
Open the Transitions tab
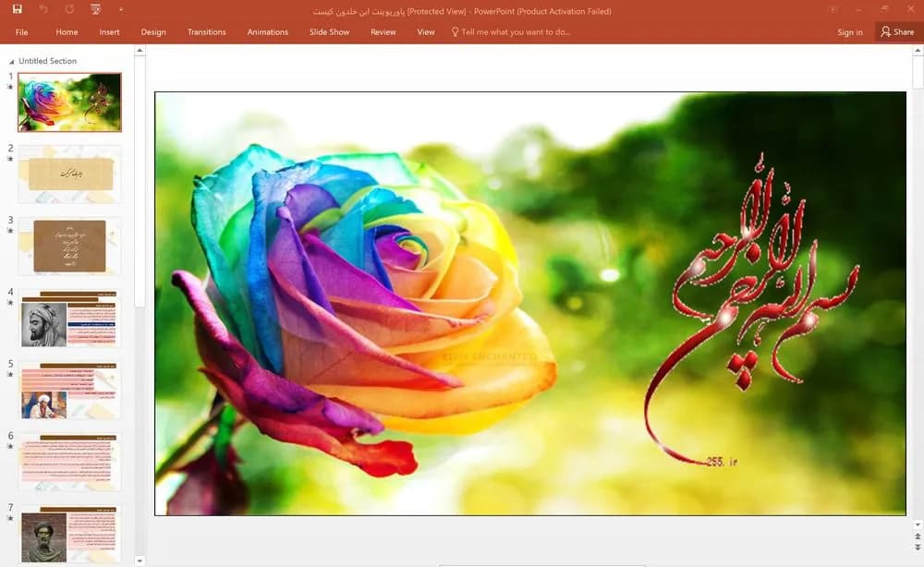(x=206, y=31)
